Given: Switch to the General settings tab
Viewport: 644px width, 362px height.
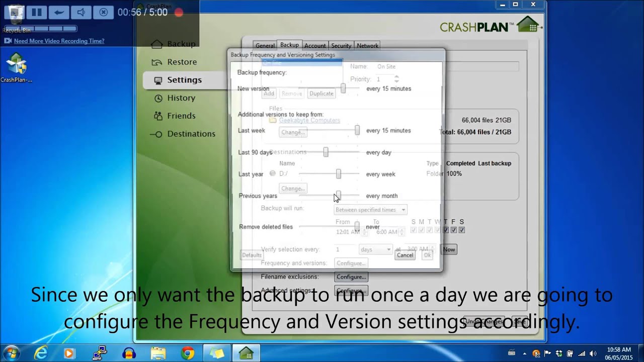Looking at the screenshot, I should tap(265, 46).
